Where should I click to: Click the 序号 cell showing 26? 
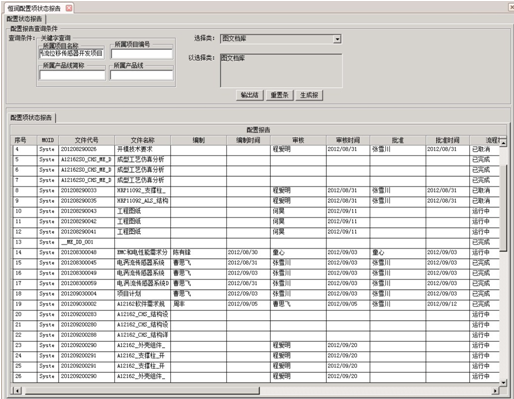pyautogui.click(x=25, y=377)
